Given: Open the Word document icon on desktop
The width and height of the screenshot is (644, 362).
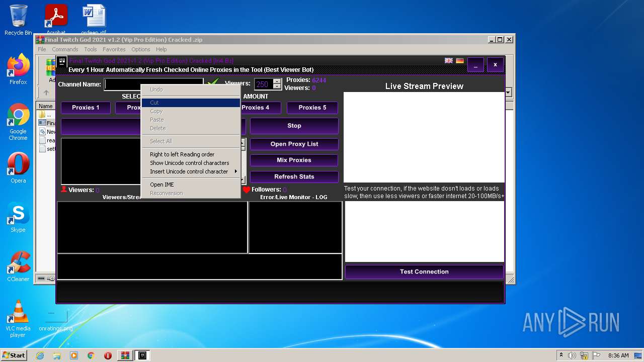Looking at the screenshot, I should [x=94, y=19].
